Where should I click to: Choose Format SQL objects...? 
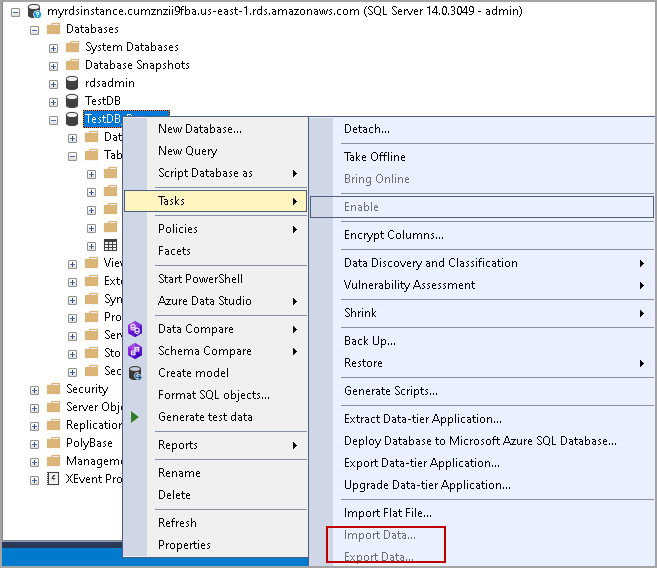(x=216, y=395)
